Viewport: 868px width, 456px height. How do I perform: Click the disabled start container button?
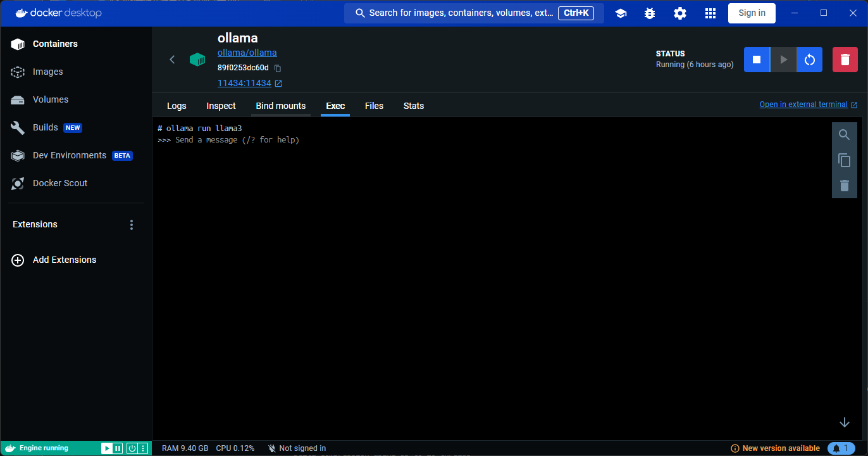click(x=783, y=60)
